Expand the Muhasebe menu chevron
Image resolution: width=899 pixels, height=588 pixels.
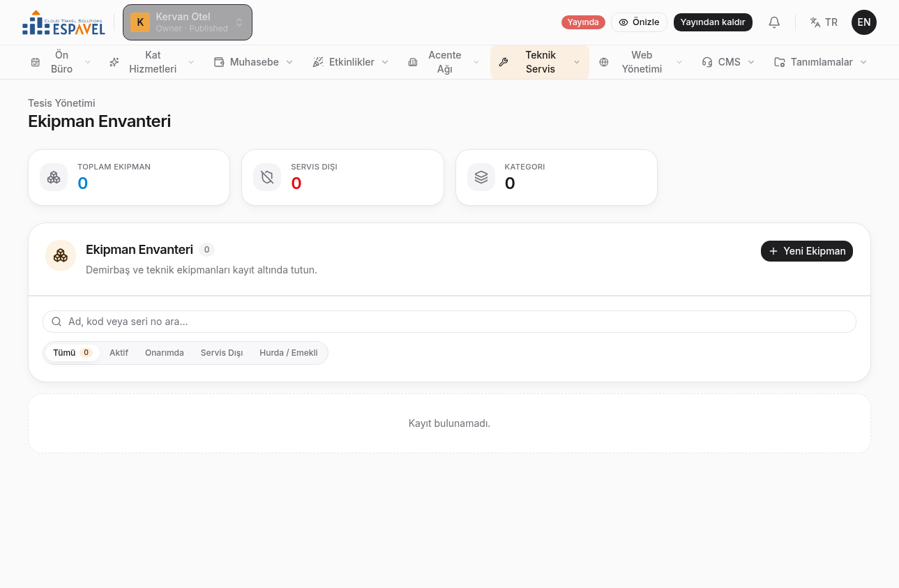point(289,62)
